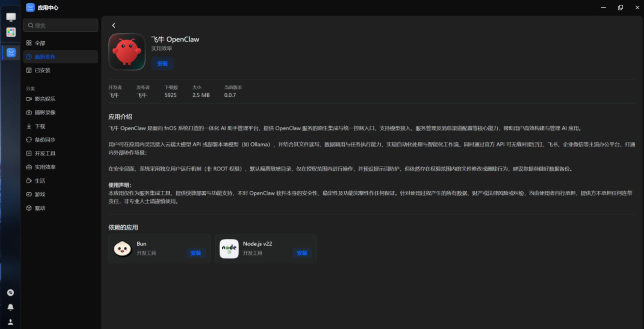Click the size value 2.5 MB
The width and height of the screenshot is (644, 329).
pos(201,95)
